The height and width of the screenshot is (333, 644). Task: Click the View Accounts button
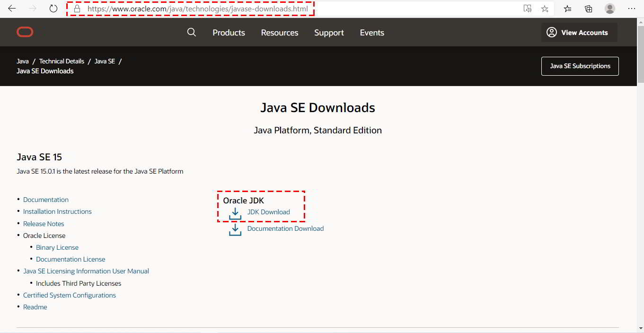579,33
